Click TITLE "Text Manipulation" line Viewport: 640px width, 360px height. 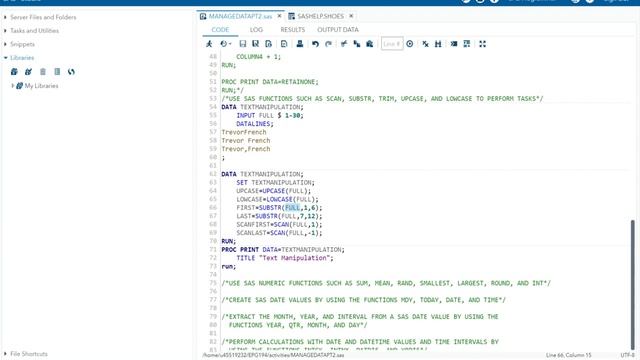tap(285, 258)
